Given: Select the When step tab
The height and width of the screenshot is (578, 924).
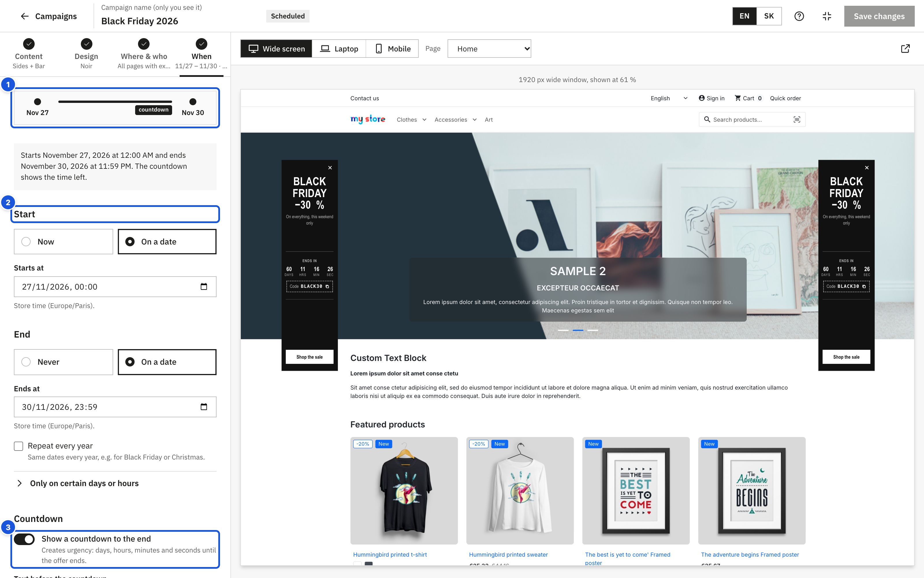Looking at the screenshot, I should pyautogui.click(x=201, y=54).
